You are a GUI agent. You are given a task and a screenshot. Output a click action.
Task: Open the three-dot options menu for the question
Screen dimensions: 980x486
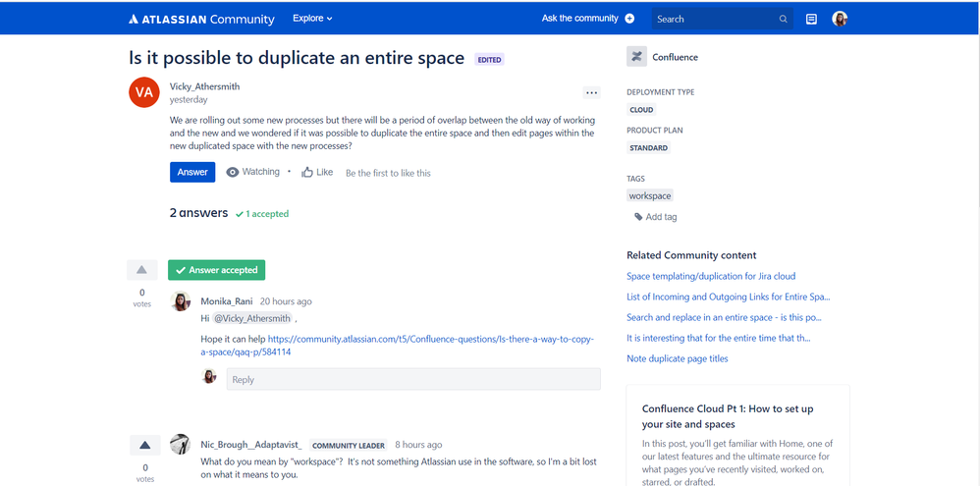591,92
